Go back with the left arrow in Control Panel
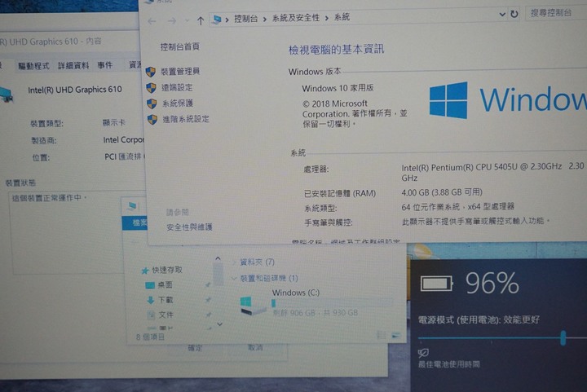This screenshot has height=392, width=587. click(x=152, y=21)
